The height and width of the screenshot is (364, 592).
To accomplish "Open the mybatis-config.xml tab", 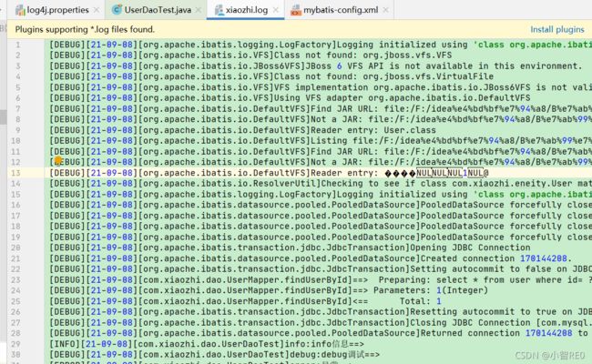I will [x=341, y=10].
